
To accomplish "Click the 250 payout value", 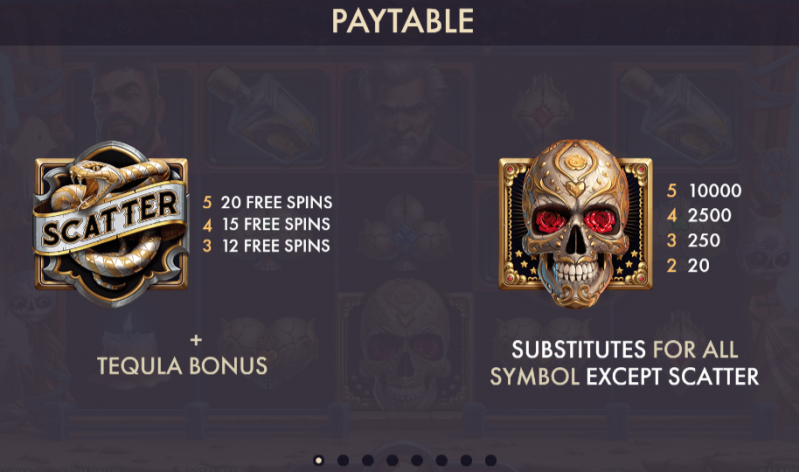I will 704,240.
